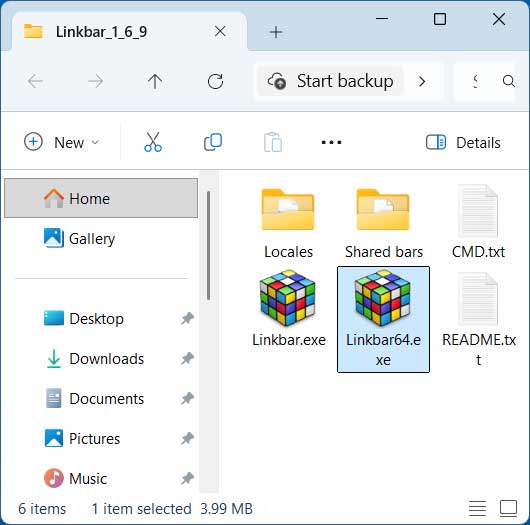Select the Linkbar64.exe file
530x525 pixels.
(383, 319)
